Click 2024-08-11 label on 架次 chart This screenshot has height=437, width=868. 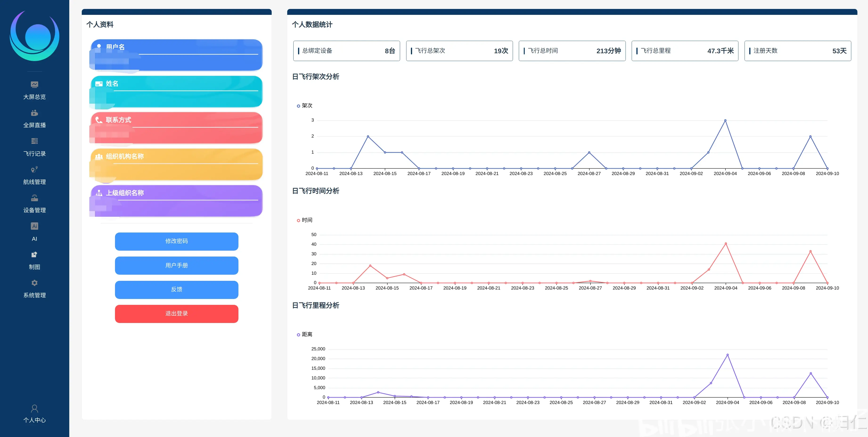click(317, 174)
